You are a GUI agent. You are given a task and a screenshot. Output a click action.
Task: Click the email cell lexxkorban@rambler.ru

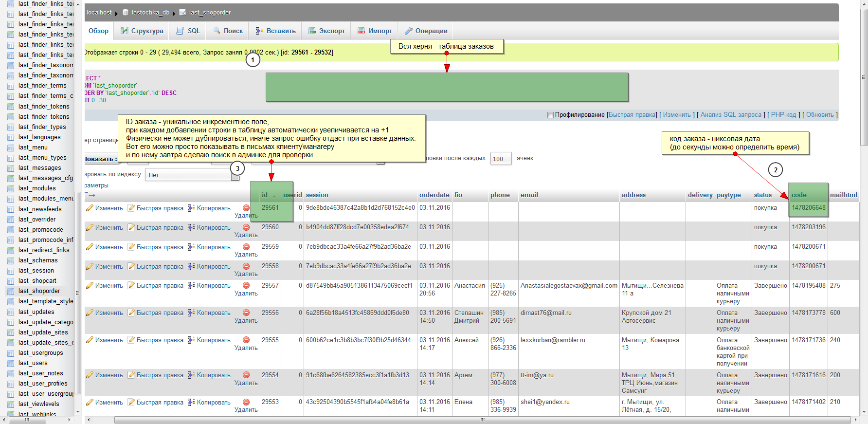[553, 340]
